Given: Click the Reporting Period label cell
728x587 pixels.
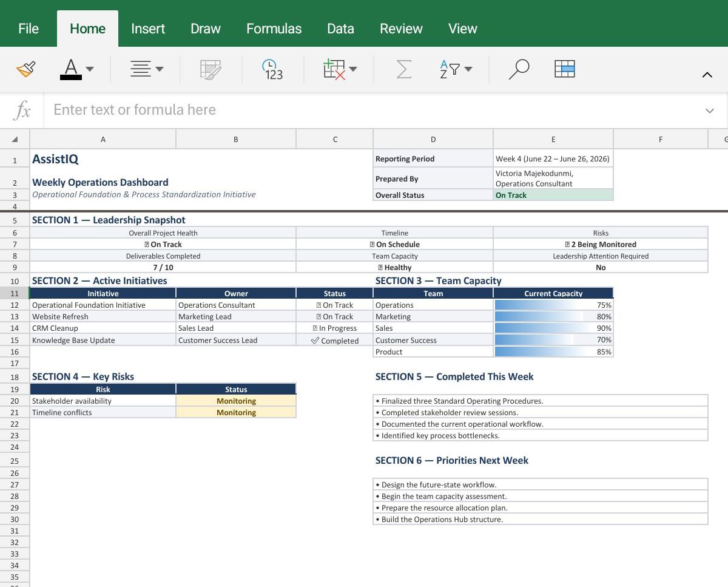Looking at the screenshot, I should (x=433, y=158).
